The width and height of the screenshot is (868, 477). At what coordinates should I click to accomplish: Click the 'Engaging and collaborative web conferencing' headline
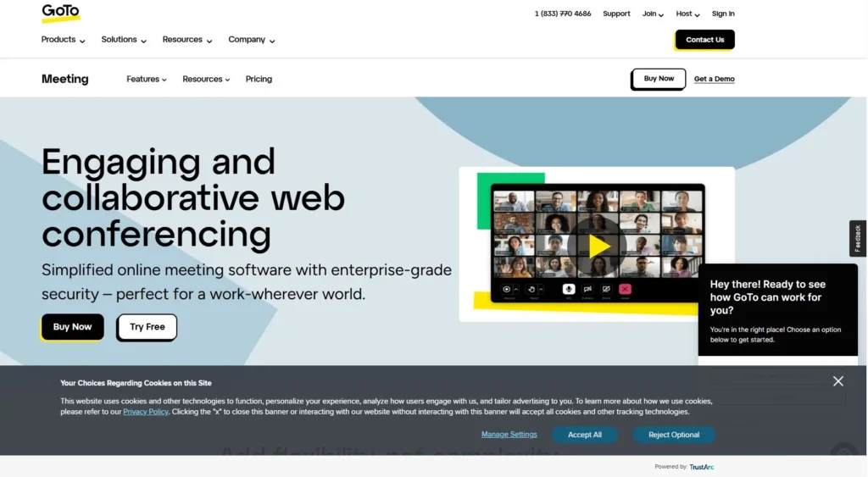[x=193, y=197]
